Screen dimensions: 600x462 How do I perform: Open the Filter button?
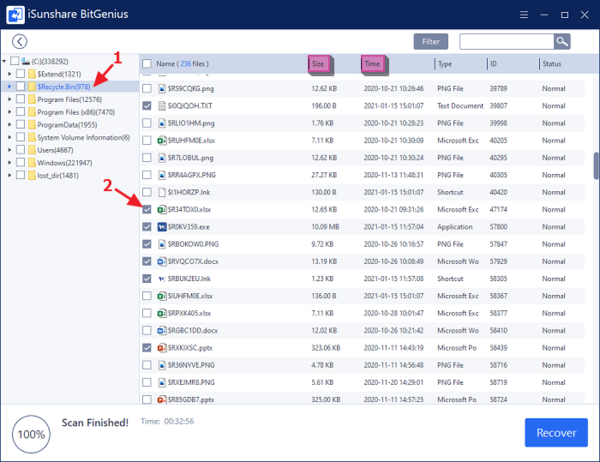tap(431, 41)
